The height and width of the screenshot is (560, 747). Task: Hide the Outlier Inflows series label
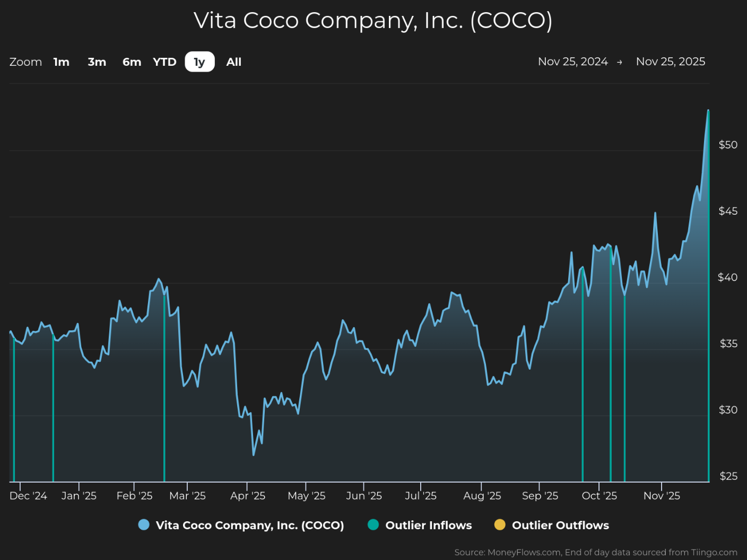tap(429, 525)
